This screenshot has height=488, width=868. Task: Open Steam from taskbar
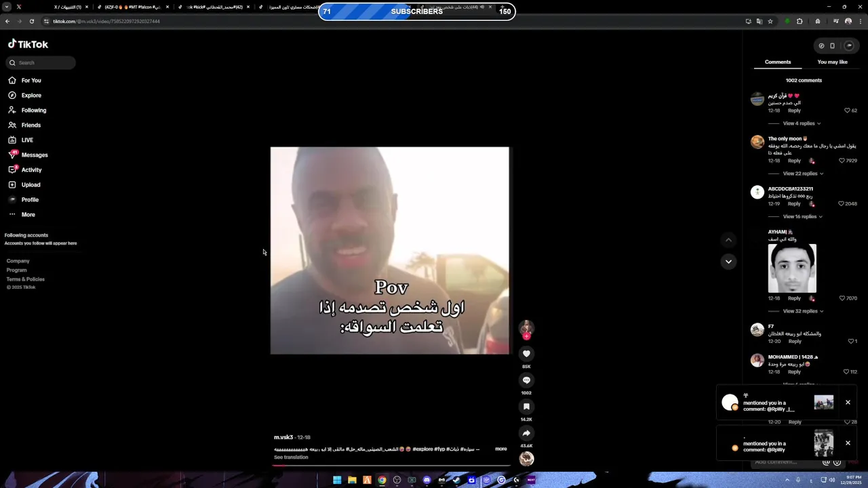point(456,480)
